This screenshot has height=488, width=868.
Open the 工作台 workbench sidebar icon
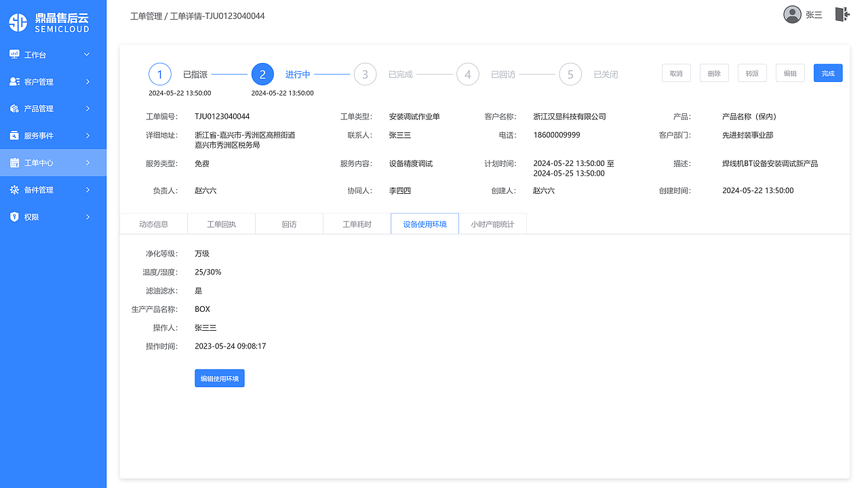pyautogui.click(x=14, y=54)
